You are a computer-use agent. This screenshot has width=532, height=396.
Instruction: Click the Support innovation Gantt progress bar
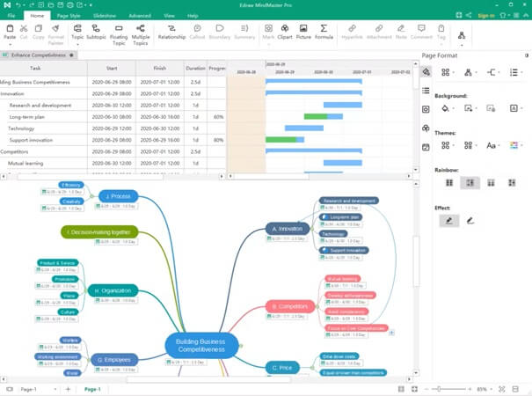click(285, 140)
